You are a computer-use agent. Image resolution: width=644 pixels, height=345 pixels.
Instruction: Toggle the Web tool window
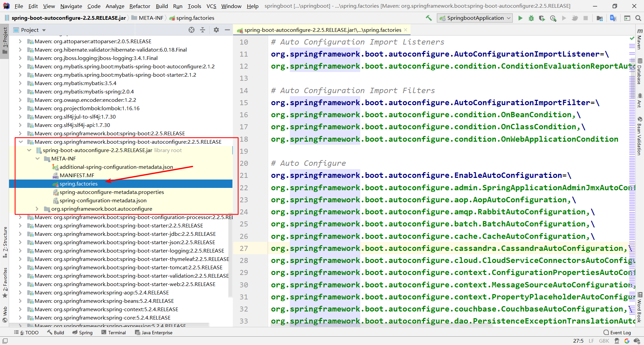(5, 315)
